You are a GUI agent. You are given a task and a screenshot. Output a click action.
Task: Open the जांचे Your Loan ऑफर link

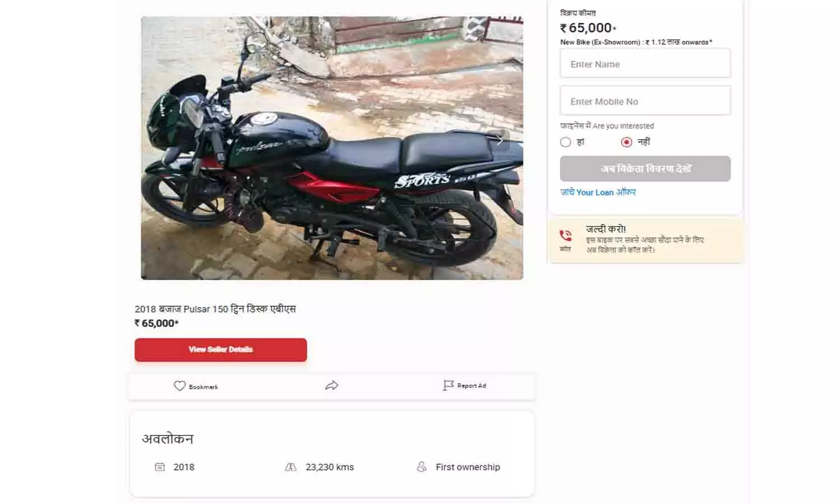pos(598,192)
